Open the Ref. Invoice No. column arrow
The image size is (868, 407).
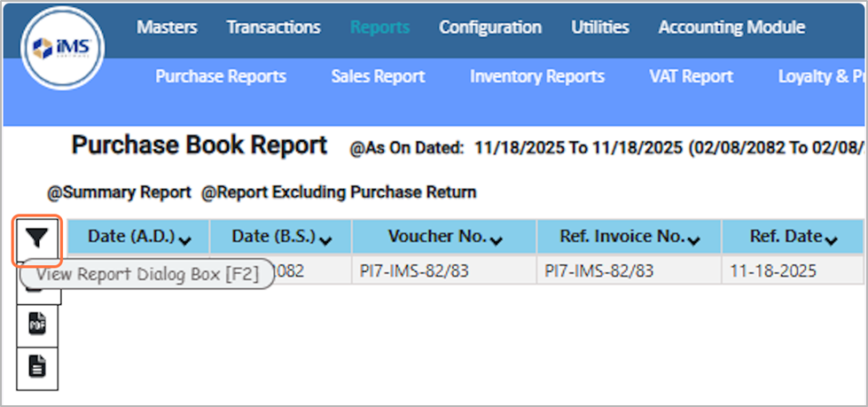pyautogui.click(x=692, y=239)
